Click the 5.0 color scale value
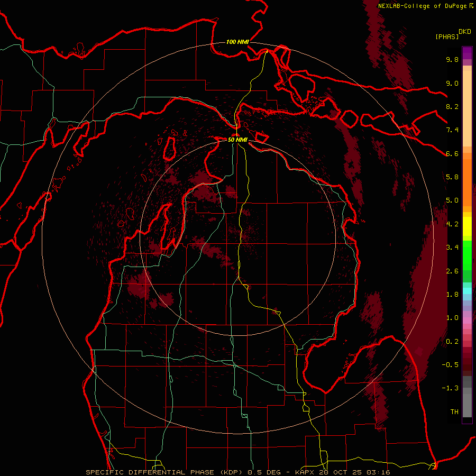This screenshot has height=476, width=476. pyautogui.click(x=452, y=200)
